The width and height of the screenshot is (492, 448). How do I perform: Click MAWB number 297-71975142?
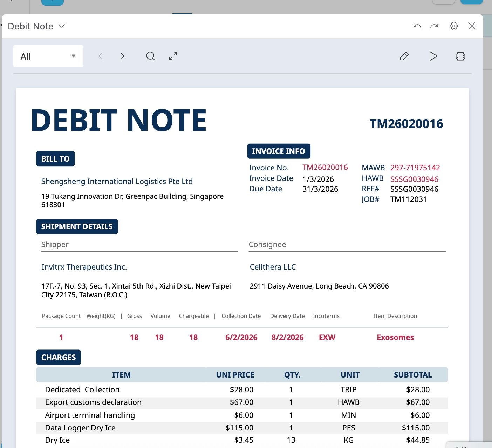[x=415, y=168]
